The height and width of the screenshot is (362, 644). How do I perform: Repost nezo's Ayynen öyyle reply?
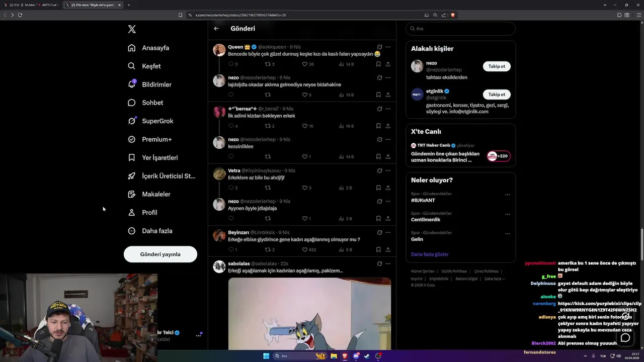point(268,218)
